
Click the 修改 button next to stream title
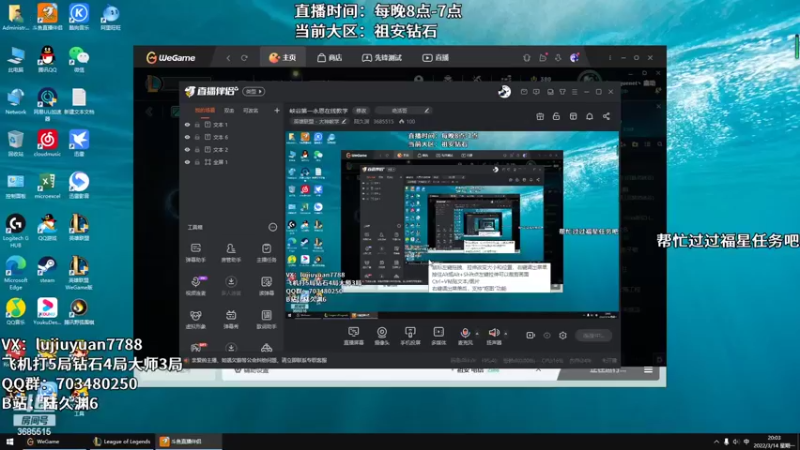tap(361, 110)
